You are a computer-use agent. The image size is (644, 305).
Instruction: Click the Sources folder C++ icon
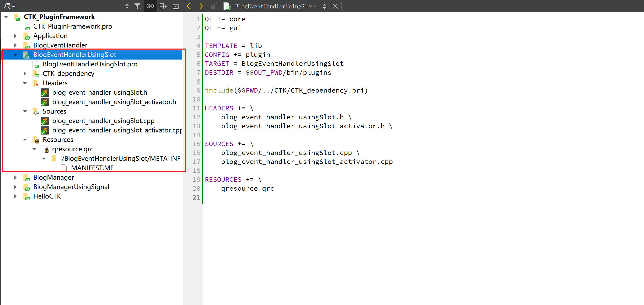tap(36, 112)
